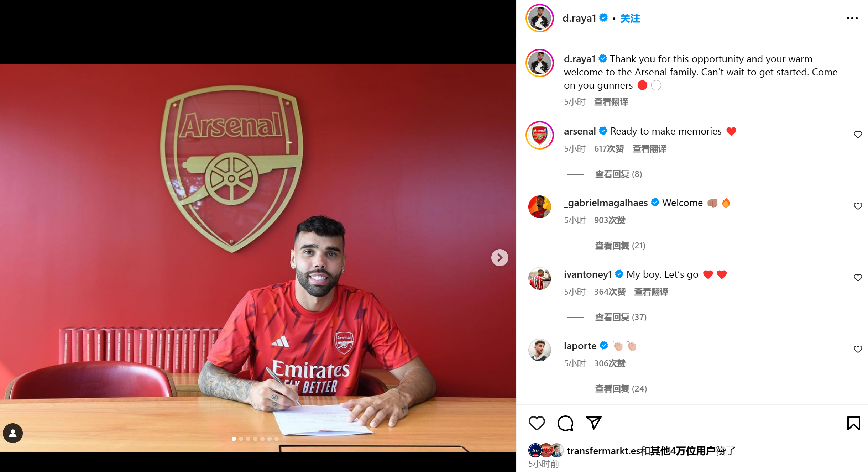The height and width of the screenshot is (472, 868).
Task: Follow d.raya1 with 关注 link
Action: [x=630, y=18]
